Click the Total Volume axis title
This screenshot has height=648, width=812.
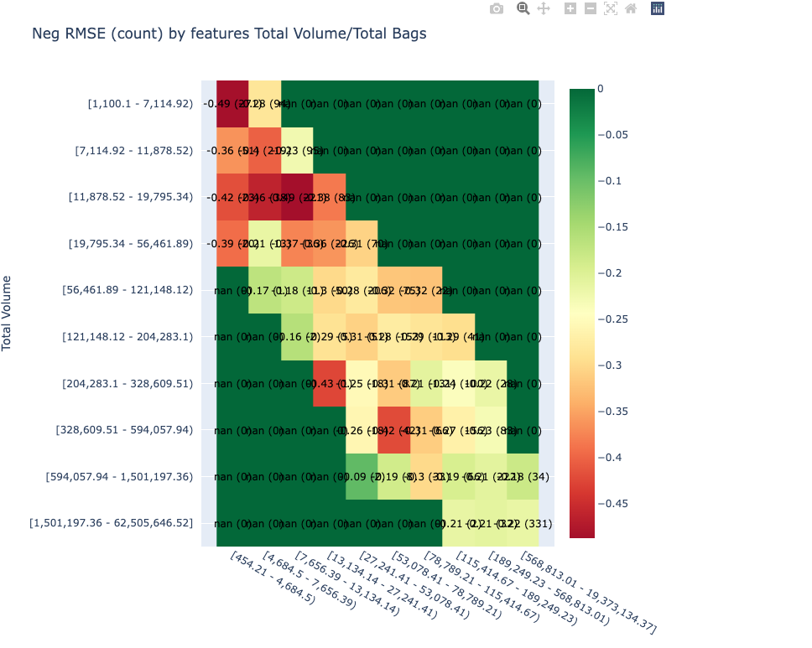[8, 310]
